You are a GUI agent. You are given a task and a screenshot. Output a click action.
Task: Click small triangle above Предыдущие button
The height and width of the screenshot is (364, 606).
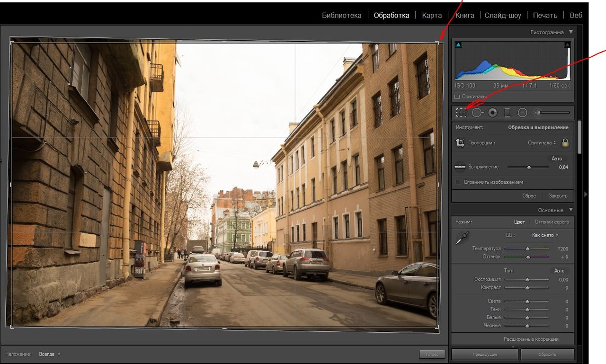pyautogui.click(x=513, y=346)
